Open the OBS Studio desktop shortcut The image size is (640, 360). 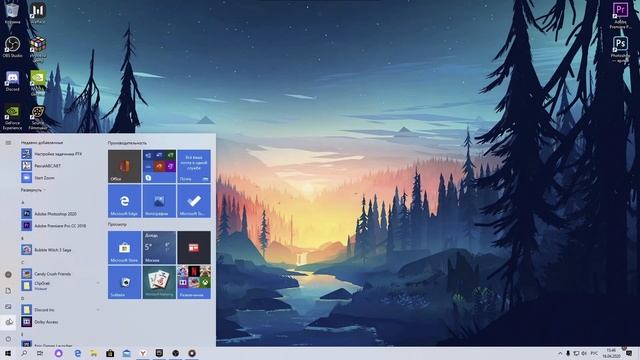[12, 47]
